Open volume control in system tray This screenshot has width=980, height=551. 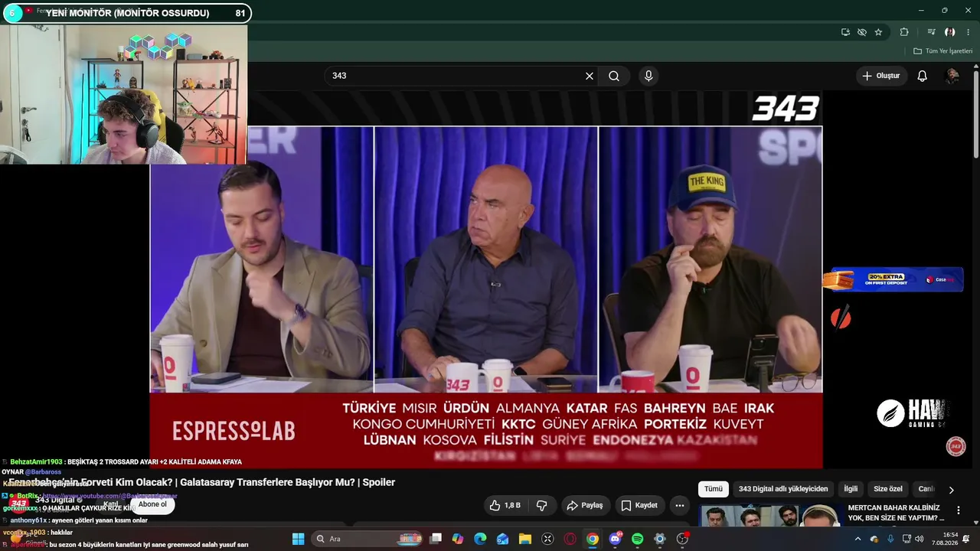tap(919, 539)
